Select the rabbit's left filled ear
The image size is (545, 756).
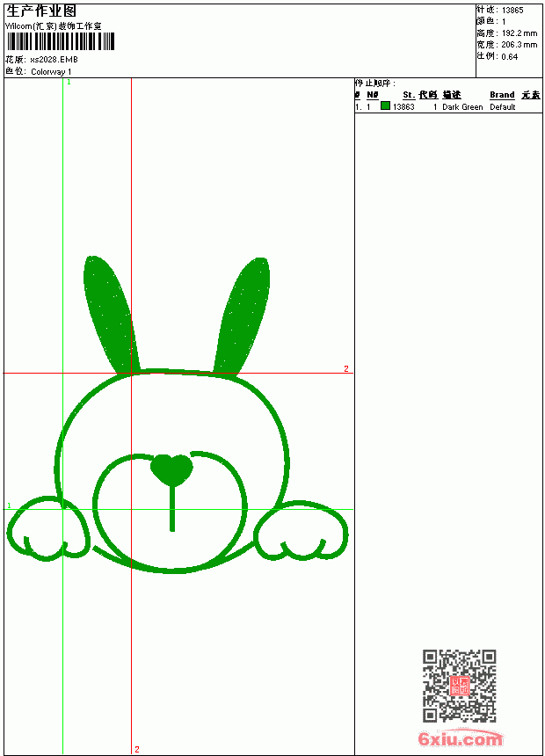click(111, 315)
